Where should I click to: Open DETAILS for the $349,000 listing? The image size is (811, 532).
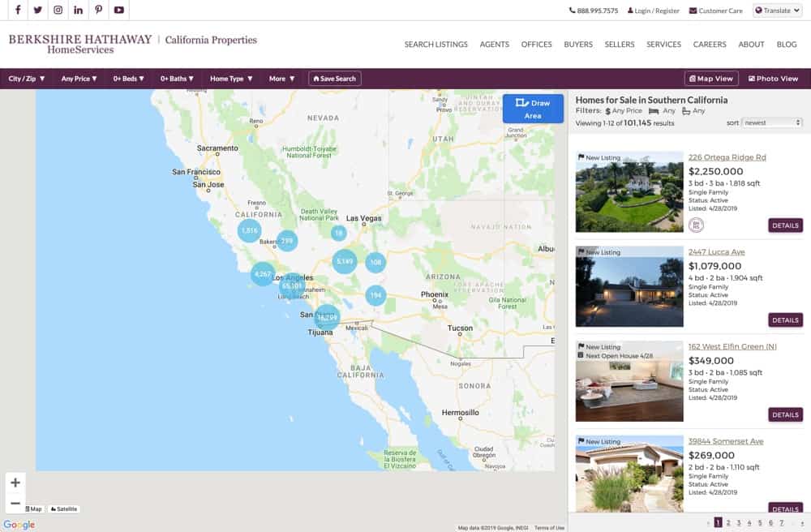tap(785, 414)
